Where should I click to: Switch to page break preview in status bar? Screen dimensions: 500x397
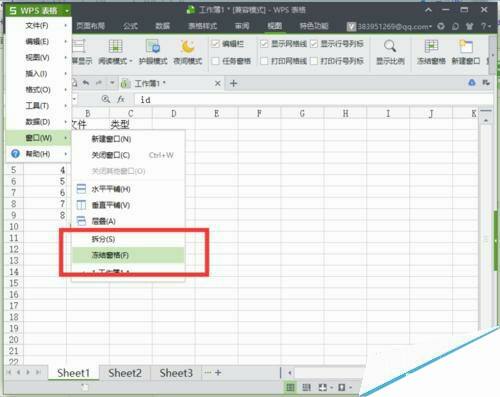[x=306, y=387]
